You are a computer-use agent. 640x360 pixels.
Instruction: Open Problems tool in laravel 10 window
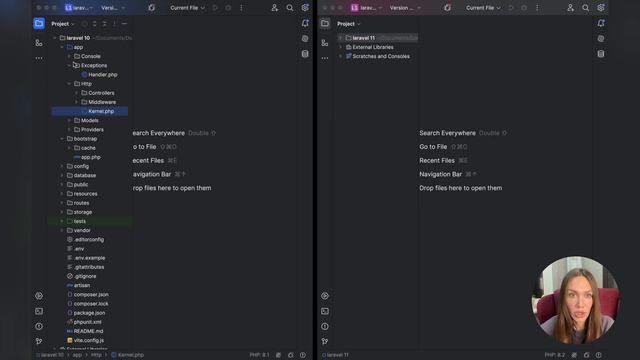39,326
